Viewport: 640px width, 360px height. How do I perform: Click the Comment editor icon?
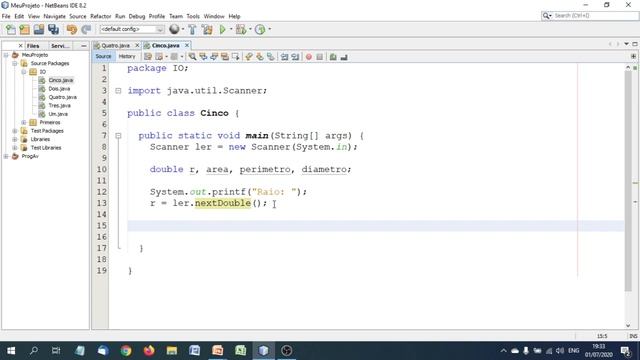point(333,57)
